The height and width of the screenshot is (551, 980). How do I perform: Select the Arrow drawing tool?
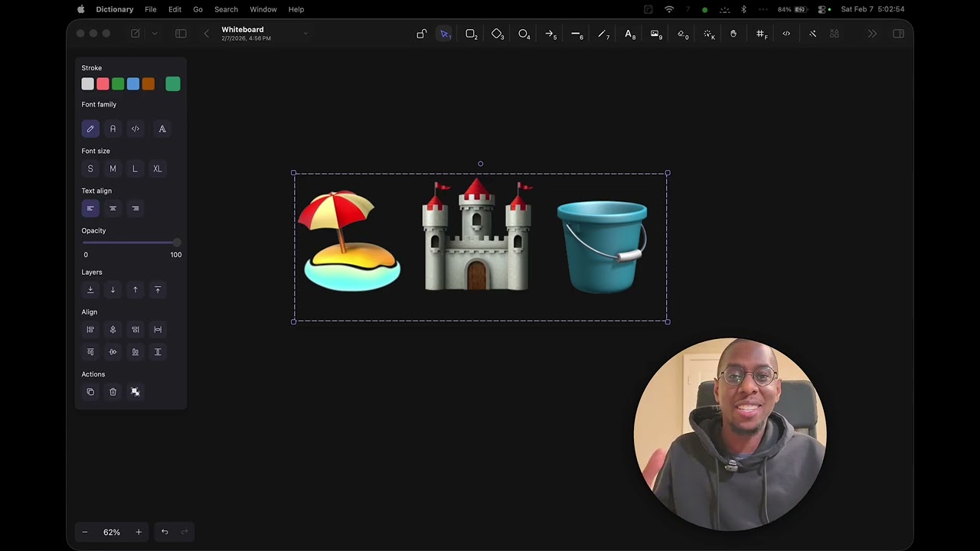[550, 34]
